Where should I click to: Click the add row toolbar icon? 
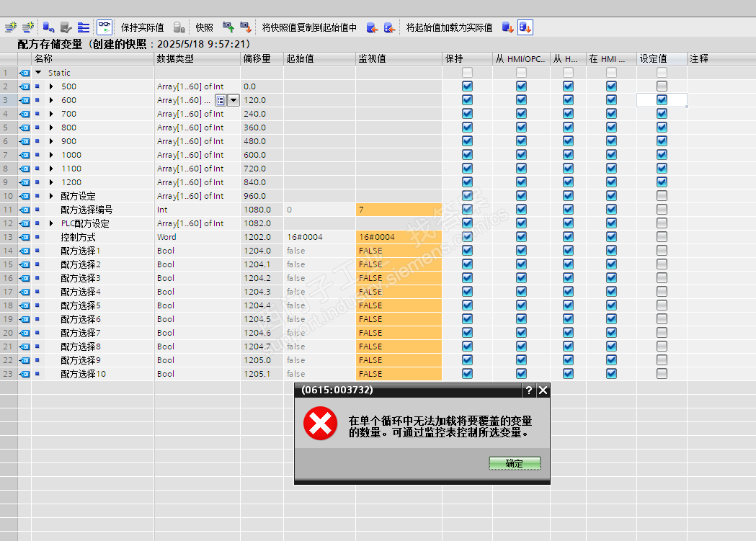pos(28,27)
